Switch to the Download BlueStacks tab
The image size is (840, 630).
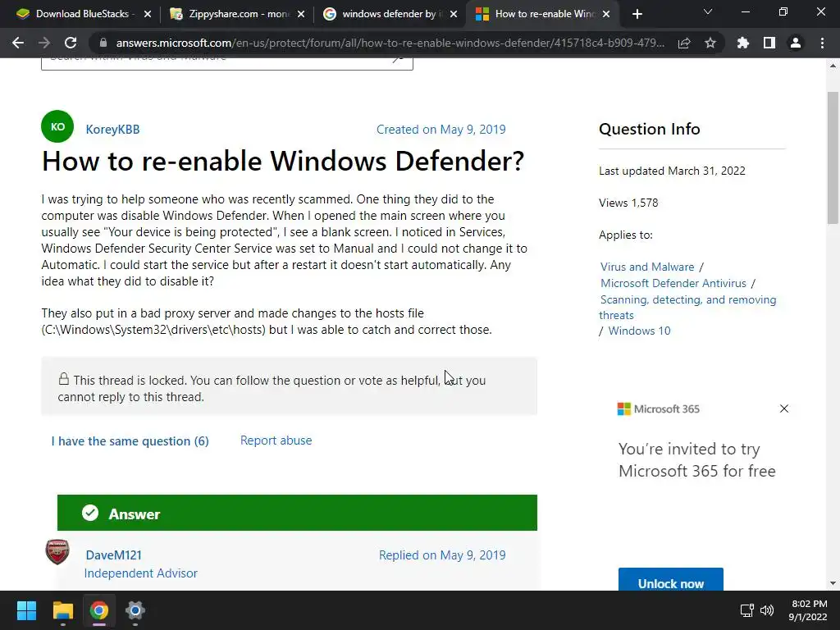[x=84, y=14]
